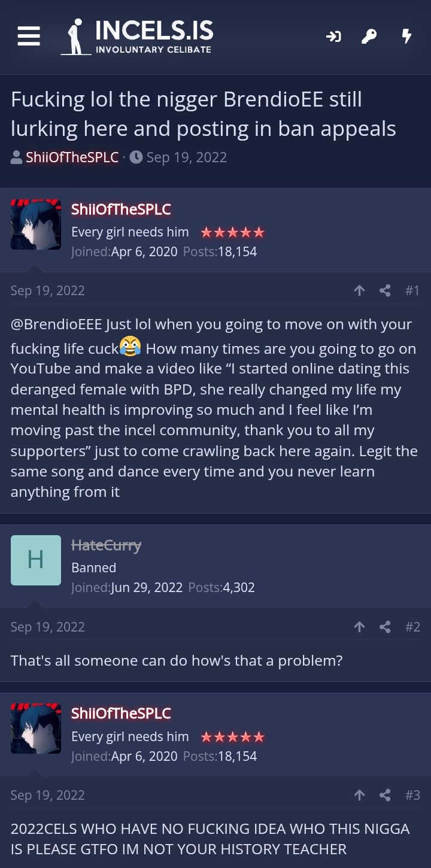431x868 pixels.
Task: Click the up arrow on post #3
Action: pos(359,795)
